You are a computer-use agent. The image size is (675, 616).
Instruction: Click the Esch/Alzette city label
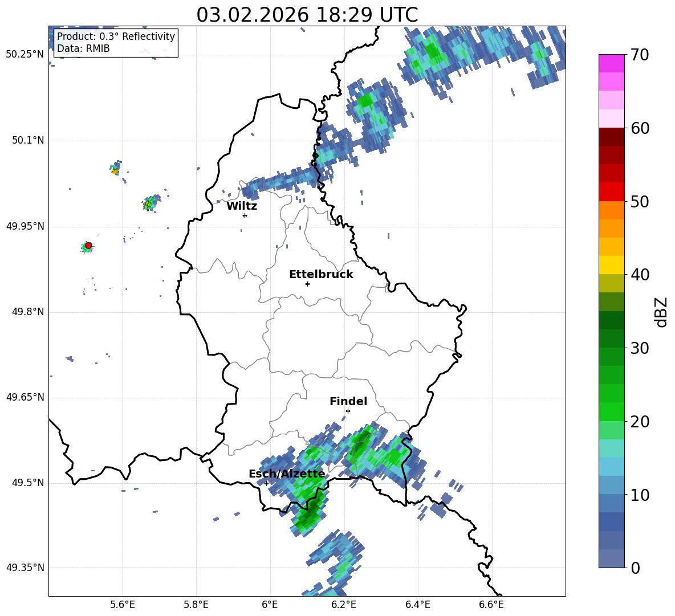point(287,474)
